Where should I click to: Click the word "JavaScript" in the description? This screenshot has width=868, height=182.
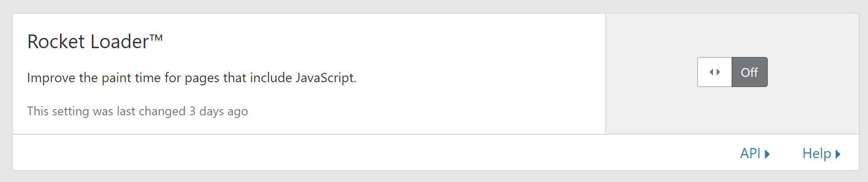pos(325,78)
